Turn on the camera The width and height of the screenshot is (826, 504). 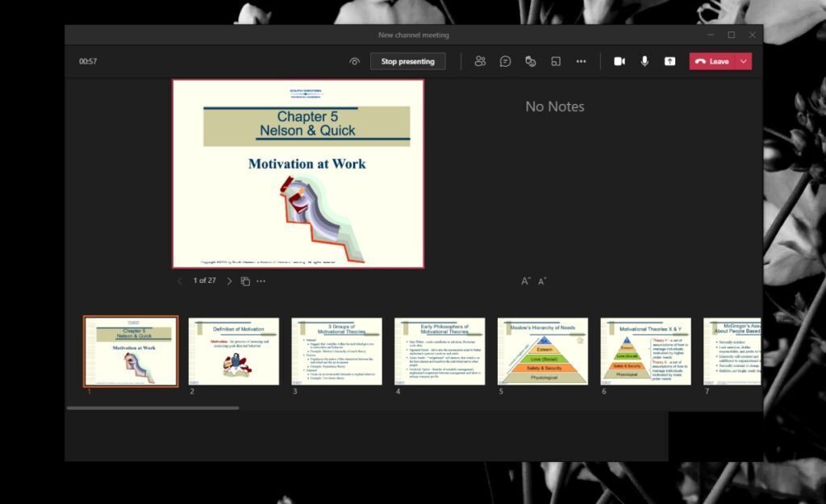tap(619, 60)
